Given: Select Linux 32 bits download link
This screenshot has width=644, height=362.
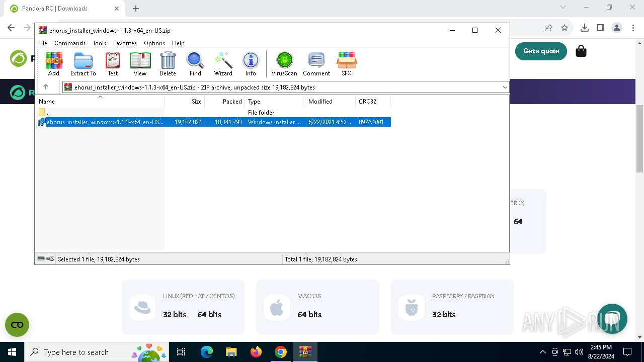Looking at the screenshot, I should (x=175, y=314).
